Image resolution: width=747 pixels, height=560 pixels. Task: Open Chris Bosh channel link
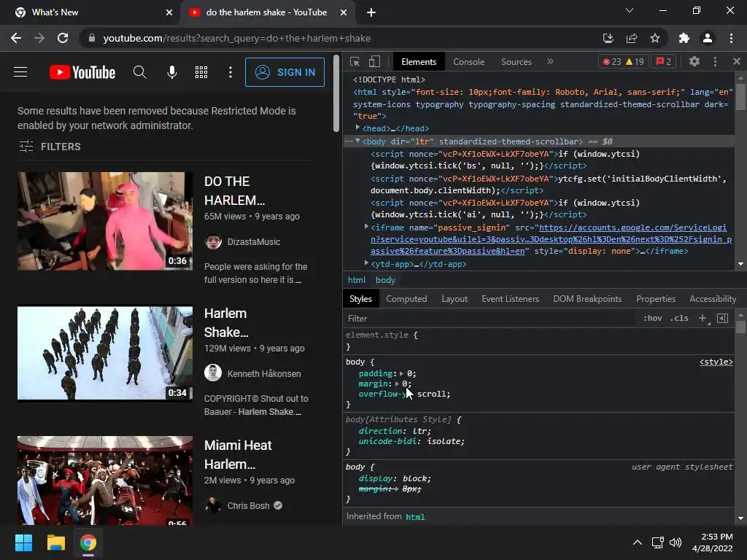tap(248, 506)
